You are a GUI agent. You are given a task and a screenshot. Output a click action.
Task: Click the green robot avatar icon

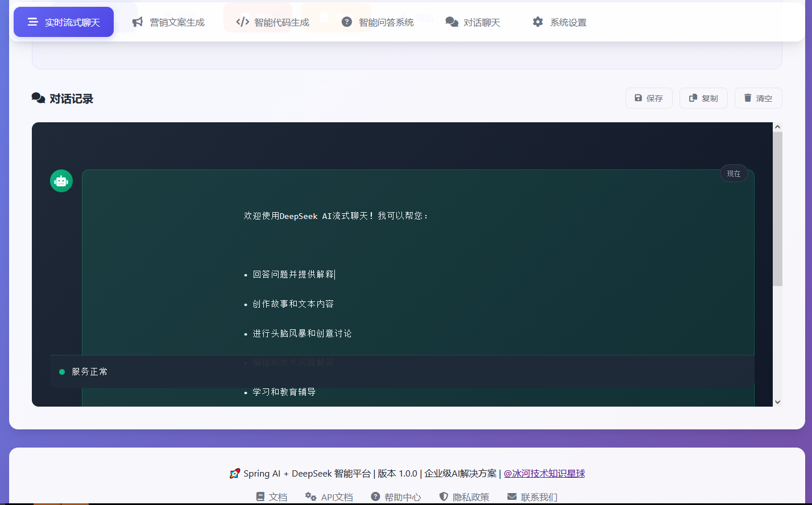tap(61, 181)
